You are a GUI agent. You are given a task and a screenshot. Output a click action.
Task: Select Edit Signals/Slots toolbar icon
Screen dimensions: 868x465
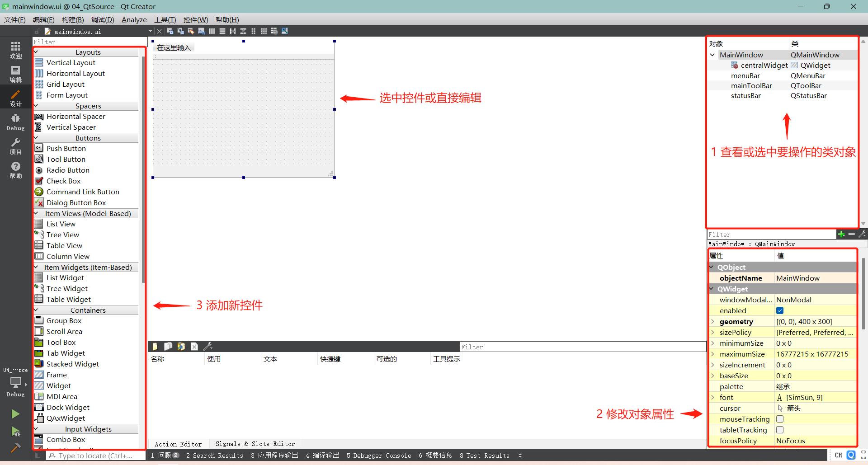pos(180,31)
